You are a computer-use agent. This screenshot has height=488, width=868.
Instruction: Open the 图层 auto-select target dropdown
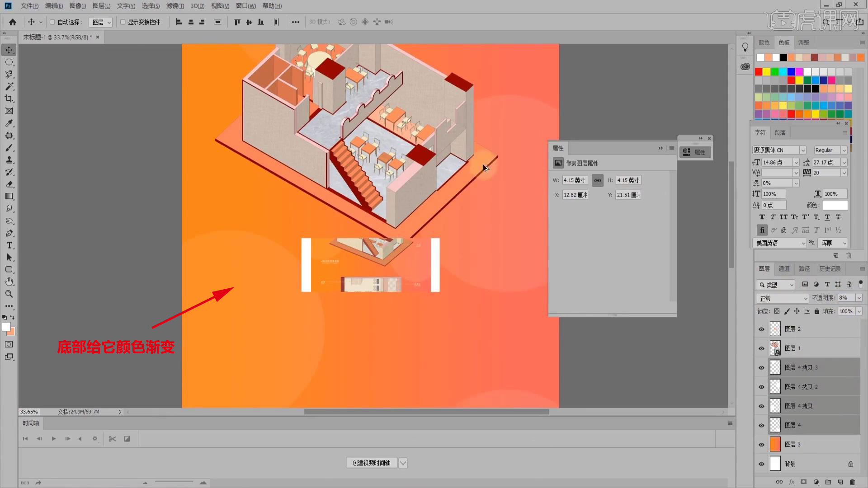[100, 22]
